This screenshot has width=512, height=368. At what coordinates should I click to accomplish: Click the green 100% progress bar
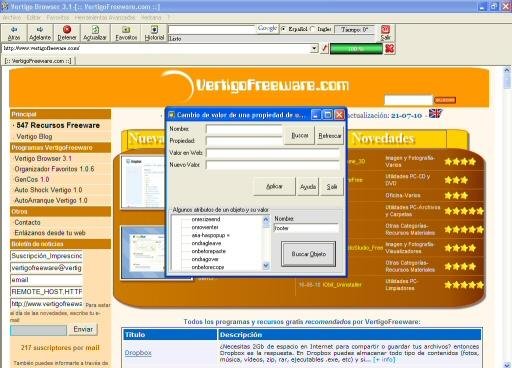tap(356, 49)
